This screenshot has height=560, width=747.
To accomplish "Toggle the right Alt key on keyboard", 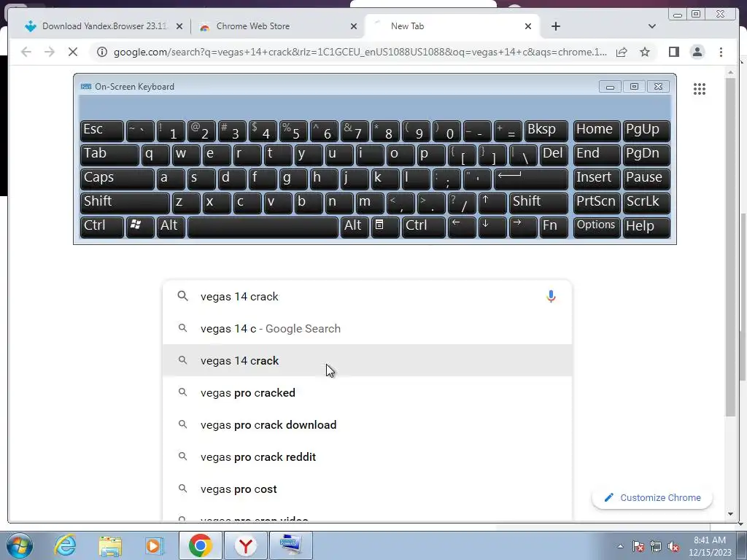I will point(355,227).
